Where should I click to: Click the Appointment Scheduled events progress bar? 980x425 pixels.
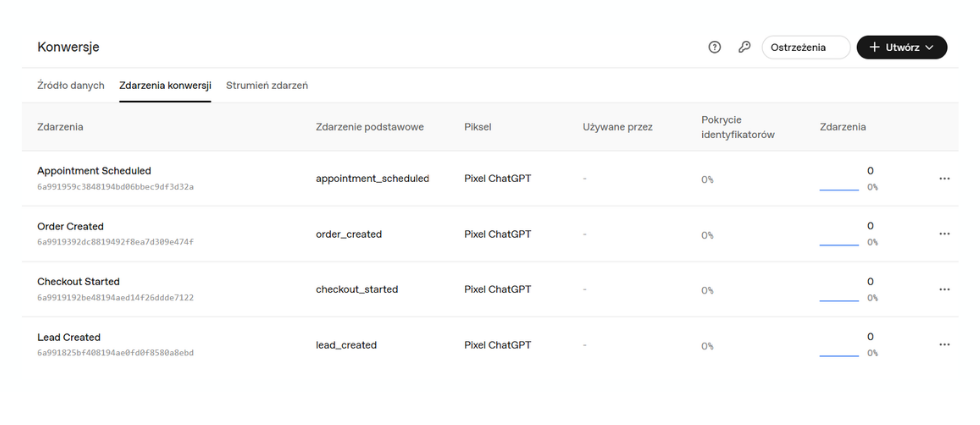839,189
